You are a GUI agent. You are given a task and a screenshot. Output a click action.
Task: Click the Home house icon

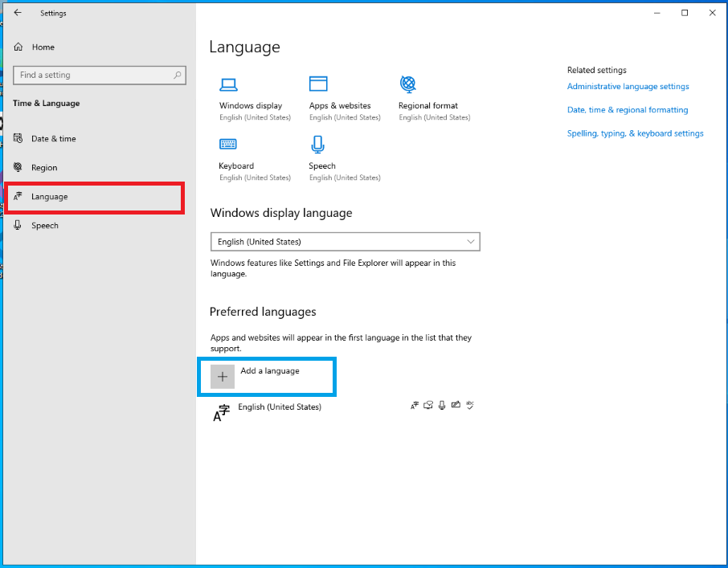(x=18, y=47)
